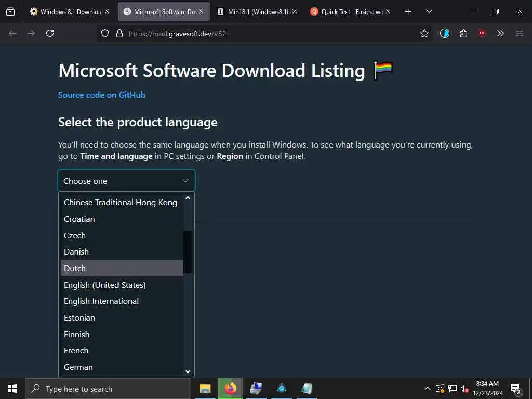Viewport: 532px width, 399px height.
Task: Open Source code on GitHub link
Action: [x=102, y=95]
